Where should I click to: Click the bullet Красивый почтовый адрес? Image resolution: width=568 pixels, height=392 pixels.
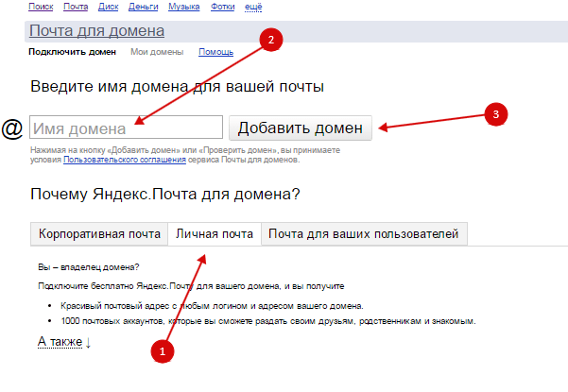pos(212,306)
